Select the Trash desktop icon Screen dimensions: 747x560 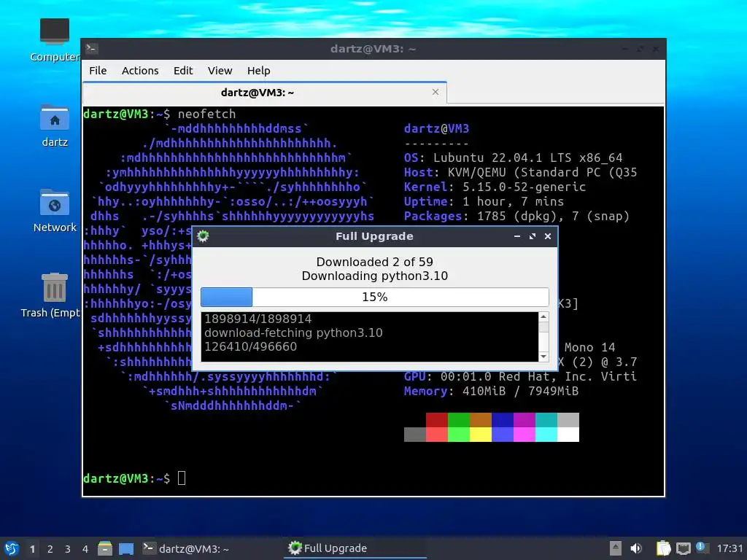(x=51, y=295)
